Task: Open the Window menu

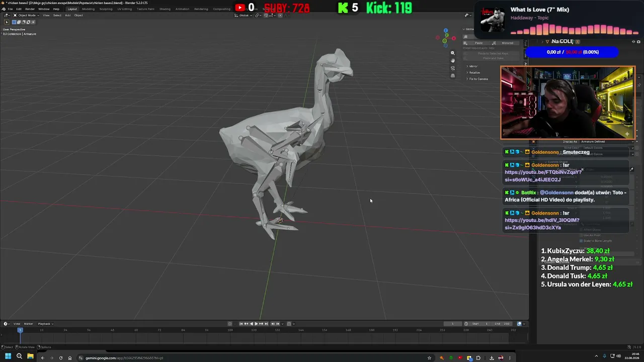Action: 44,9
